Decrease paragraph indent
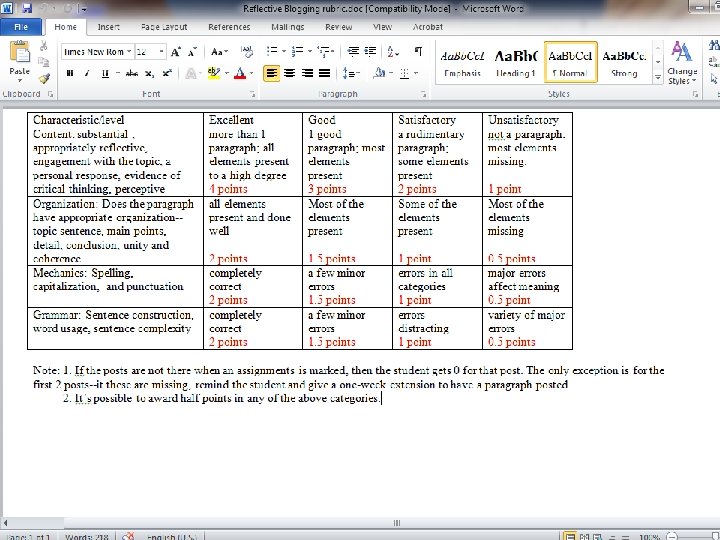The width and height of the screenshot is (720, 540). (x=353, y=51)
